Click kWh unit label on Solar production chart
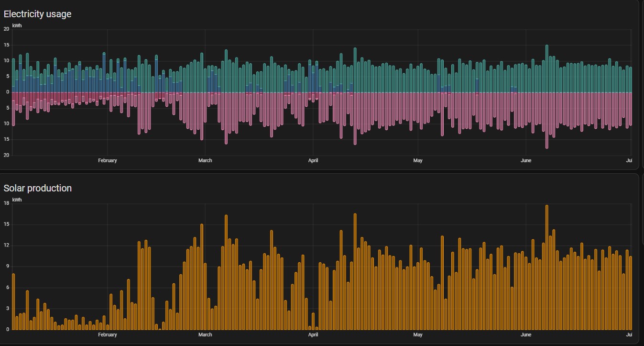 17,200
